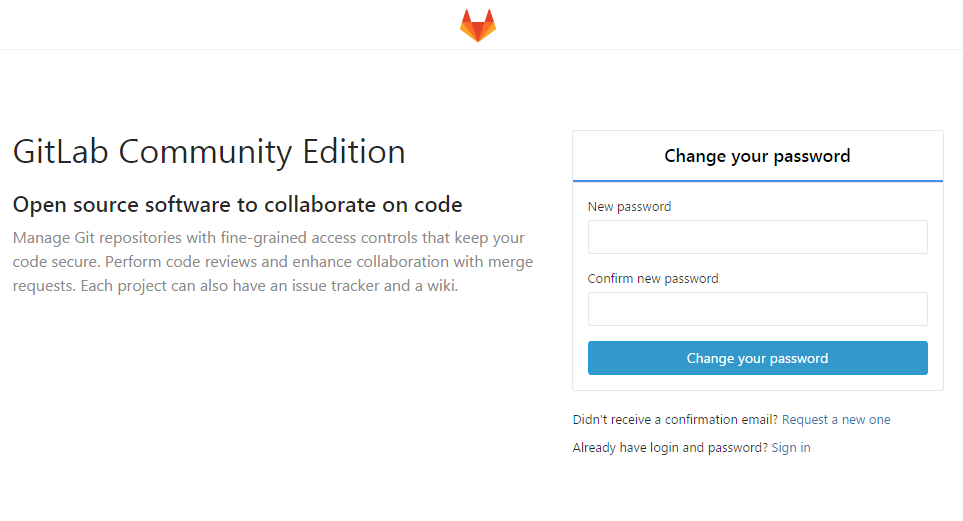Click the Didn't receive a confirmation email text
Image resolution: width=963 pixels, height=521 pixels.
coord(675,420)
